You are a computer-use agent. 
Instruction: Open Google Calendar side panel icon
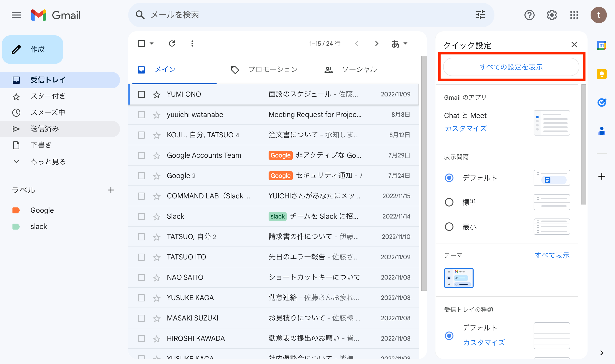coord(602,46)
